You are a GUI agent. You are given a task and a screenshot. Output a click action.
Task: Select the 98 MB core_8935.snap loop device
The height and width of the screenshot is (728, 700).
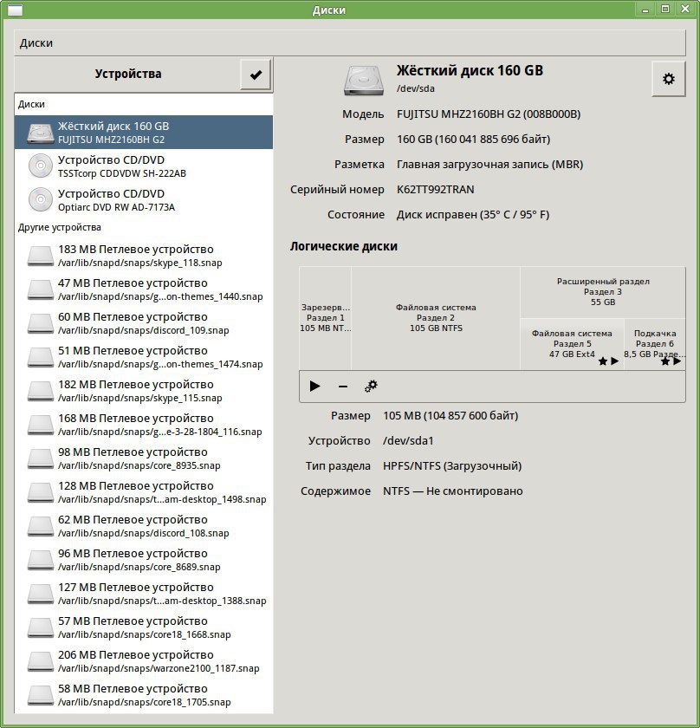click(x=144, y=458)
